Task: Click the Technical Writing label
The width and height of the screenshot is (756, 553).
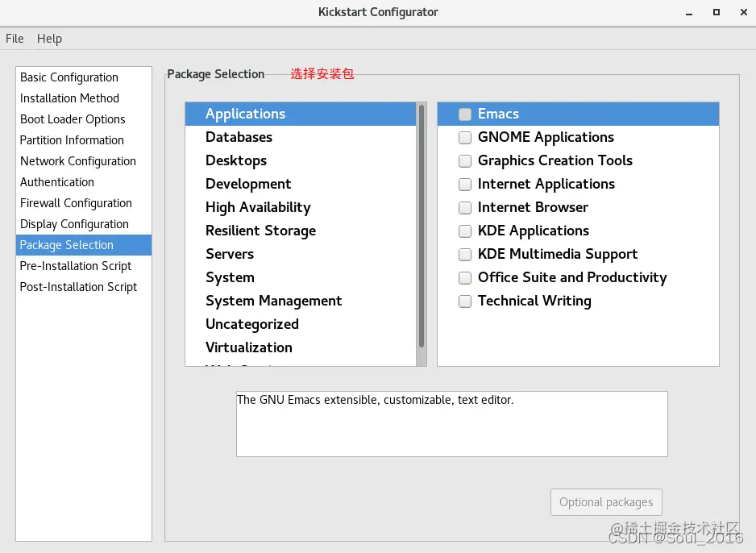Action: (534, 301)
